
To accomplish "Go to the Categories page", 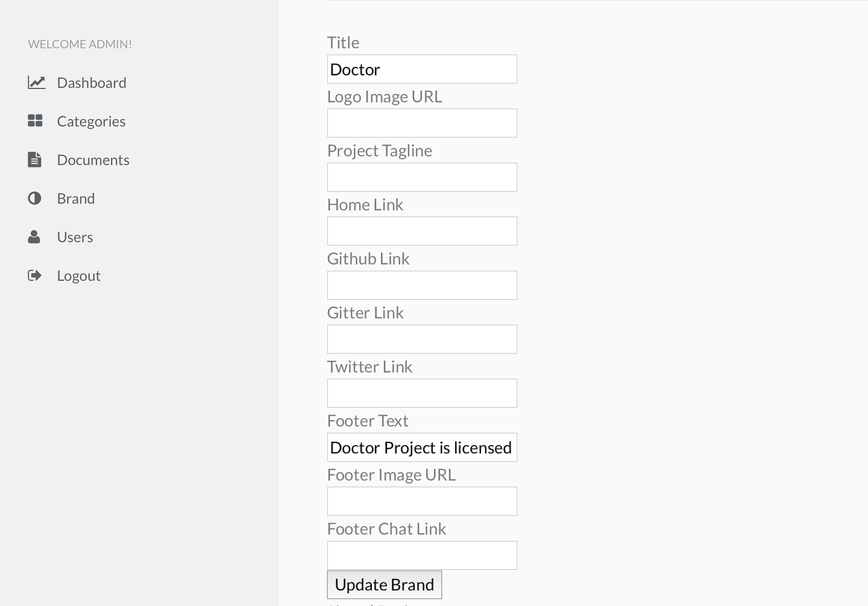I will click(x=92, y=121).
